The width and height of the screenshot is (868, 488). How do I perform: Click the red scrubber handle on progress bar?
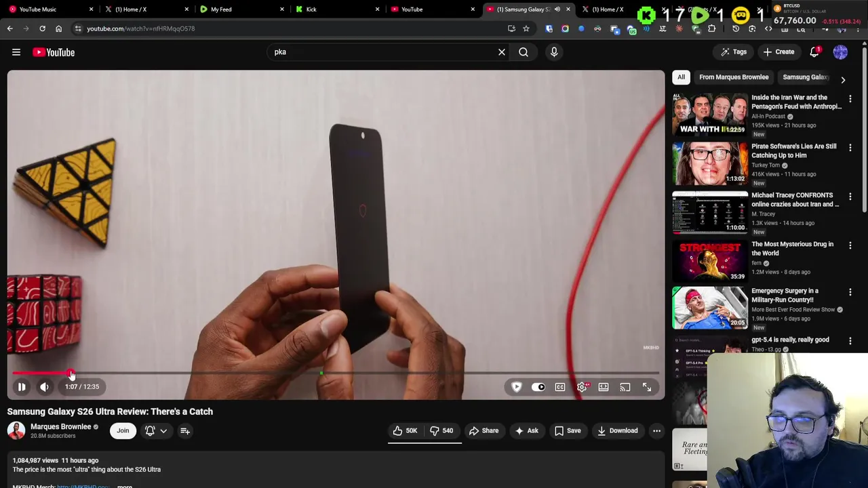point(71,374)
